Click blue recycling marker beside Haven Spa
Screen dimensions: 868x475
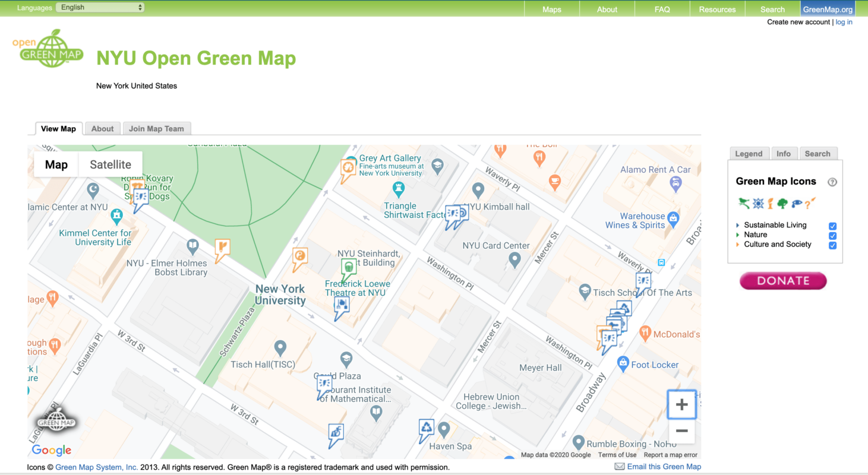427,430
